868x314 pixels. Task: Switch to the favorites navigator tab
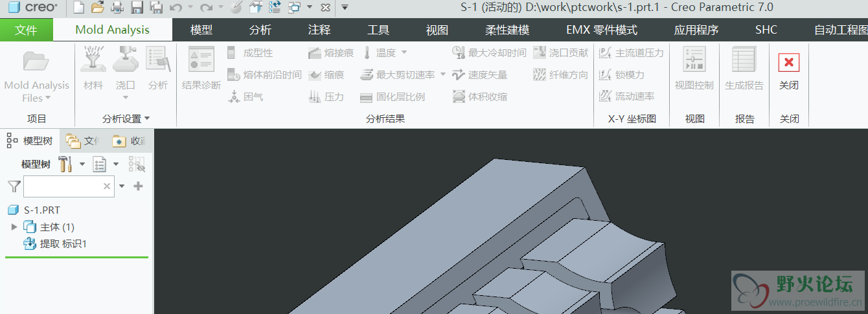pos(128,140)
